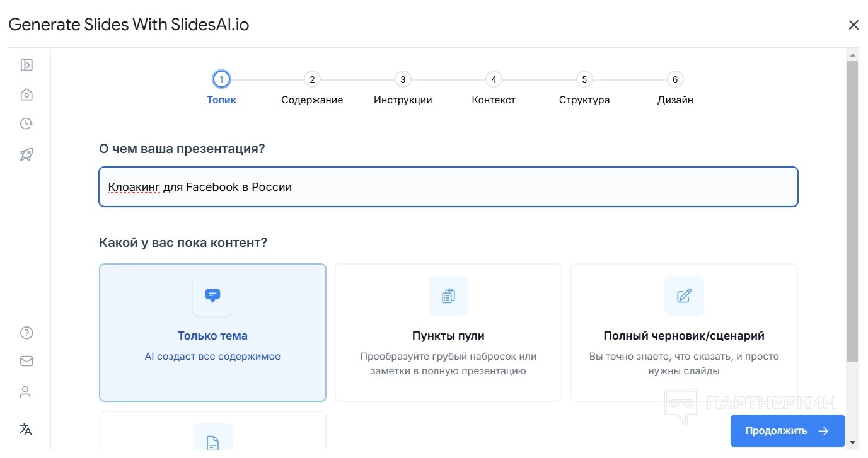
Task: Click the vertical scrollbar thumb
Action: [x=852, y=211]
